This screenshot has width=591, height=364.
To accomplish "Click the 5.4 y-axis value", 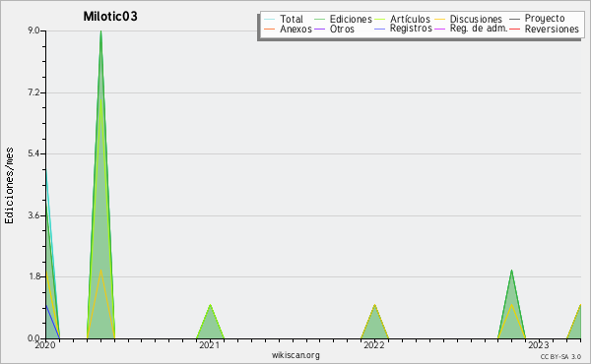I will [33, 153].
